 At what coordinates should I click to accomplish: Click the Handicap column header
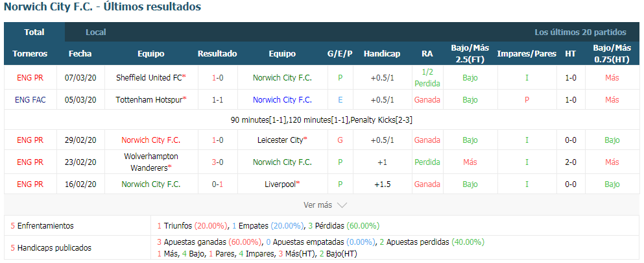[381, 53]
